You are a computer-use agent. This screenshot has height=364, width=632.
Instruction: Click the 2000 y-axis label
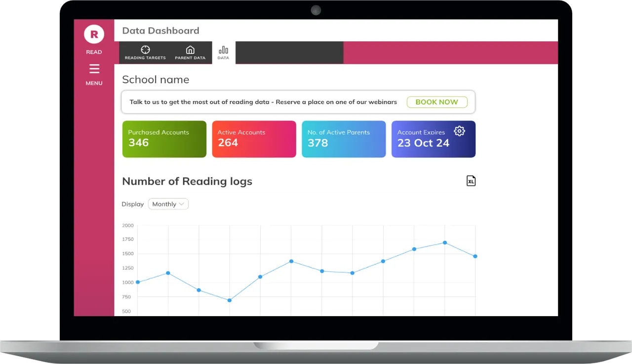pyautogui.click(x=128, y=225)
